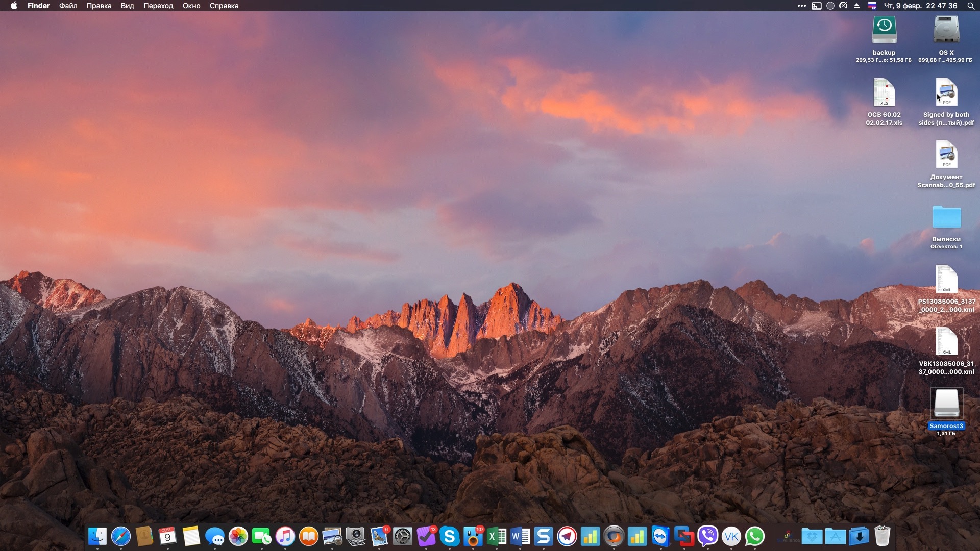980x551 pixels.
Task: Open Spotlight search magnifier
Action: tap(970, 6)
